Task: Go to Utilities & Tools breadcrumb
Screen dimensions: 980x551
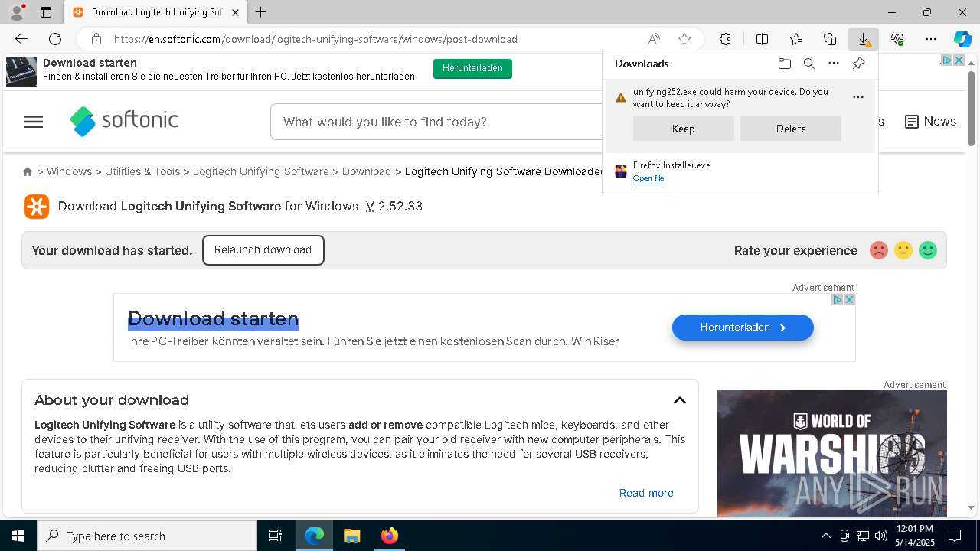Action: (x=142, y=171)
